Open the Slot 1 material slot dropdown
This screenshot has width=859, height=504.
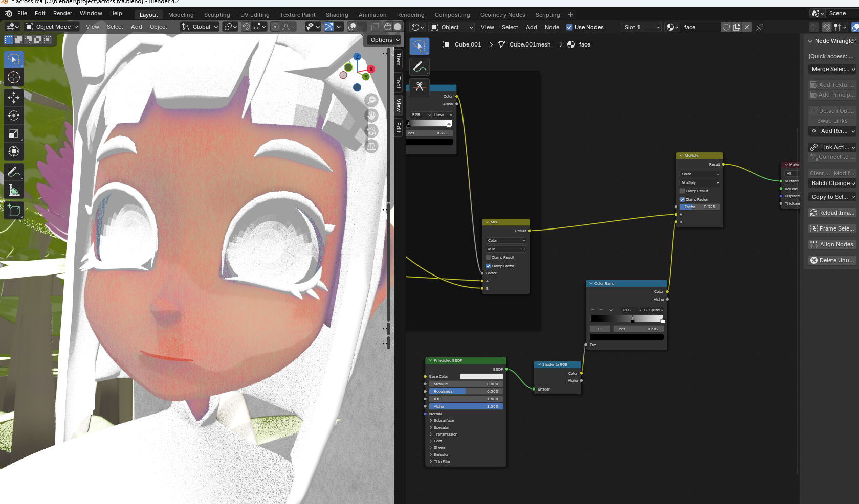point(641,27)
